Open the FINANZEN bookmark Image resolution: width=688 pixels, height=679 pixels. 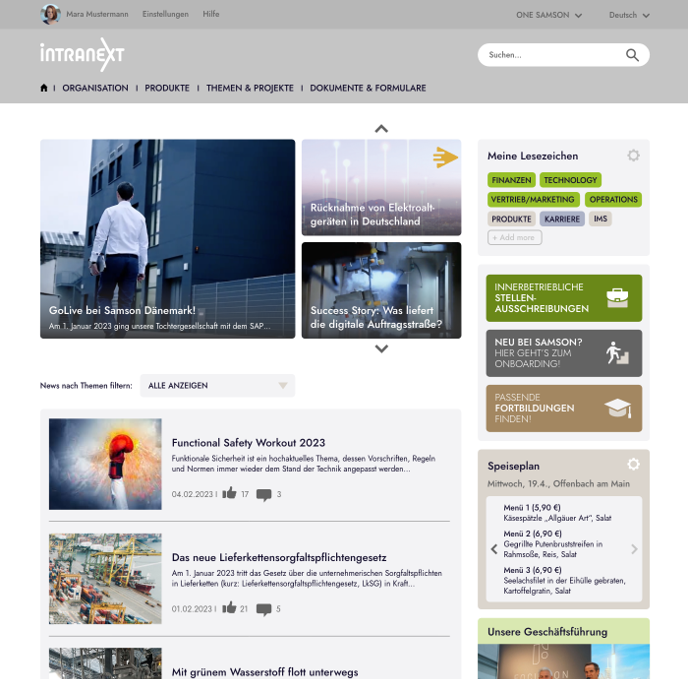511,180
